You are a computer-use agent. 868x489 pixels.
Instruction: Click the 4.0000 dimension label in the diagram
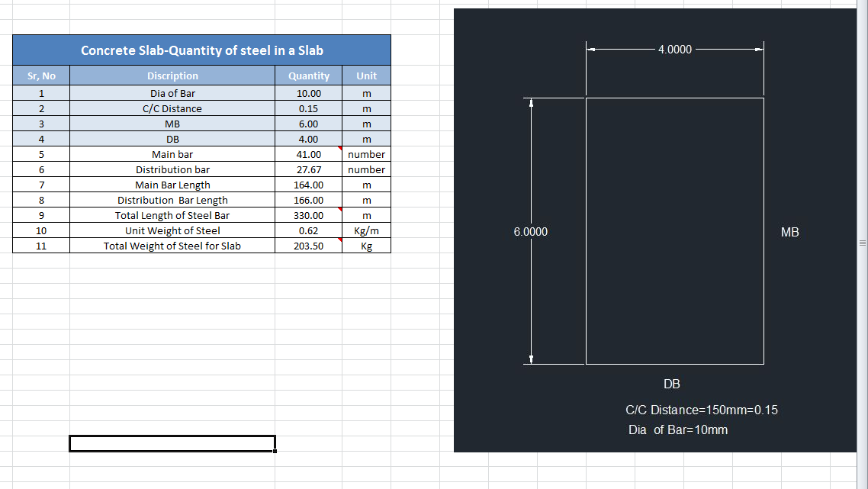click(x=674, y=49)
